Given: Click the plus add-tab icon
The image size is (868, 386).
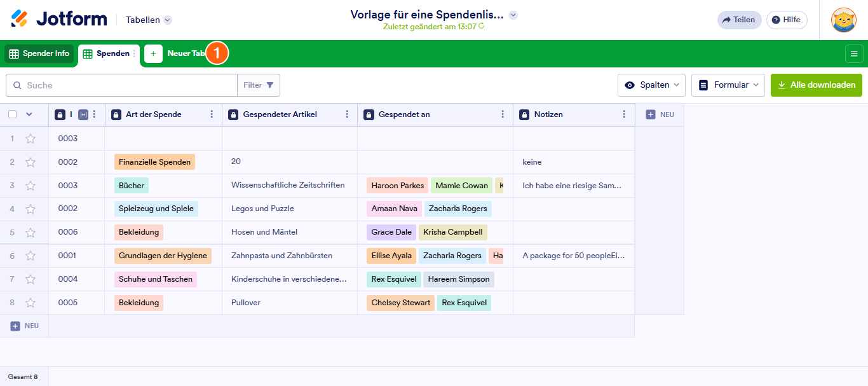Looking at the screenshot, I should (153, 54).
